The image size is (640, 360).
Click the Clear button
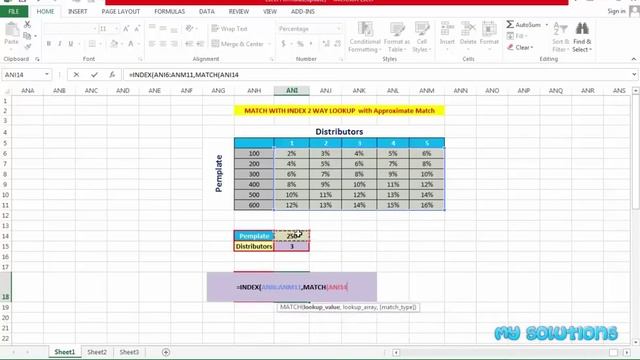click(520, 47)
